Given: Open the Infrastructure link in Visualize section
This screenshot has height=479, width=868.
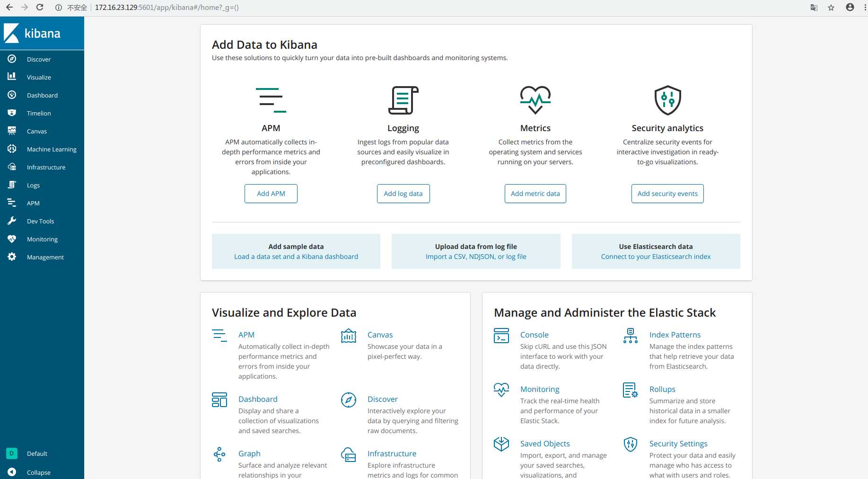Looking at the screenshot, I should tap(392, 453).
